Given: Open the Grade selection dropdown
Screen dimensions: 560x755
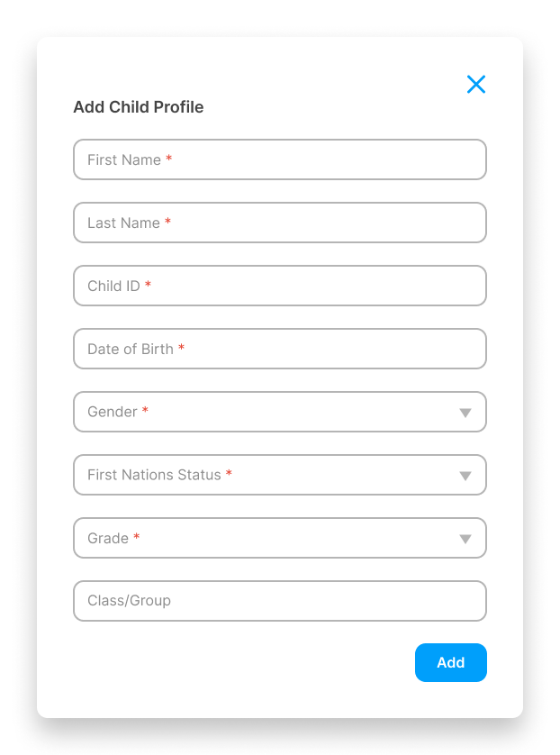Looking at the screenshot, I should coord(279,538).
